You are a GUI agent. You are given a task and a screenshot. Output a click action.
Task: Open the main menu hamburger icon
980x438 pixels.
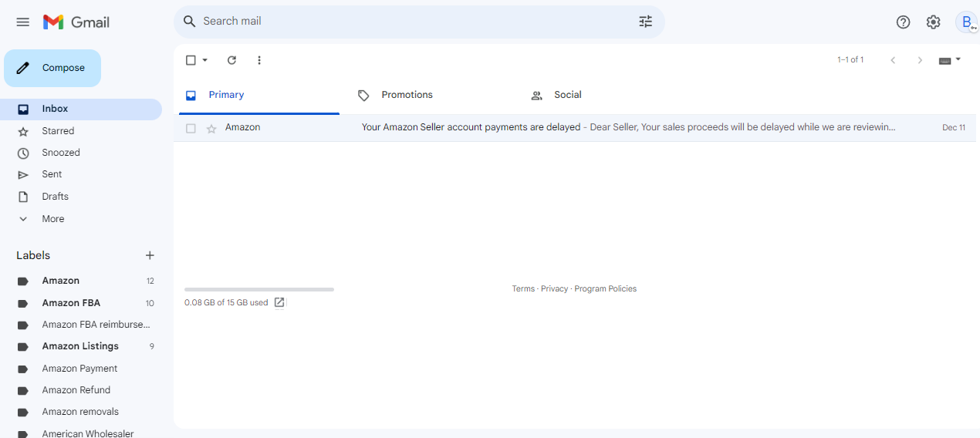coord(23,22)
